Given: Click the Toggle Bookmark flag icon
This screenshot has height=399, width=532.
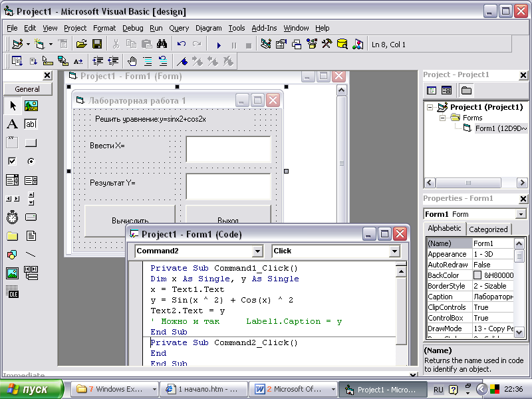Looking at the screenshot, I should point(182,61).
